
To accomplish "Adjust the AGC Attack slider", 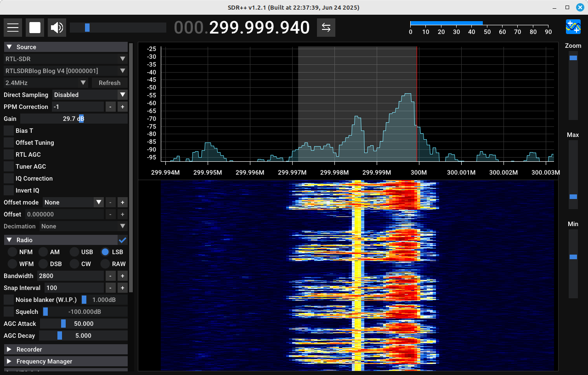I will 84,324.
